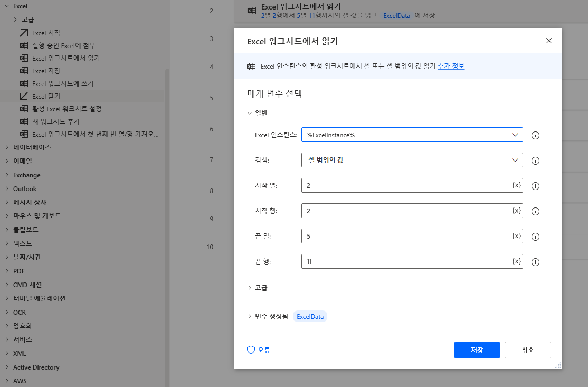Select 실행 중인 Excel에 첨부 action icon
Screen dimensions: 588x387
click(x=24, y=45)
